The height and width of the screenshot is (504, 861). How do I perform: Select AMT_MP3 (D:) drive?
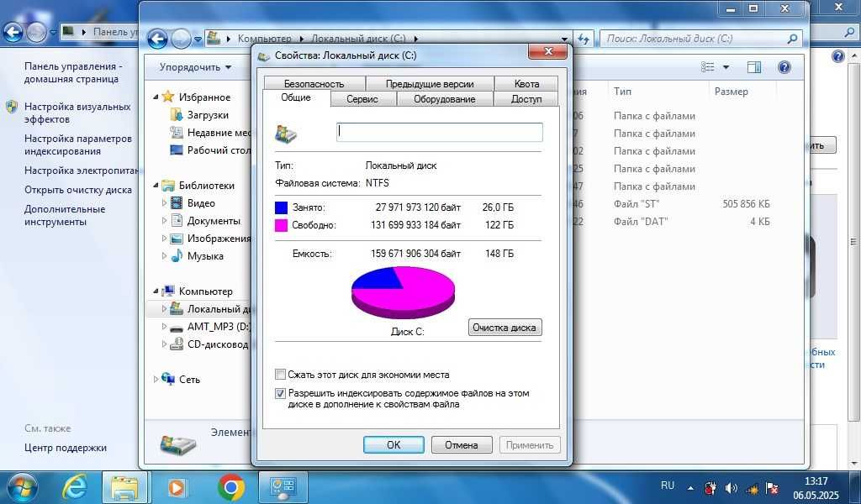tap(209, 327)
